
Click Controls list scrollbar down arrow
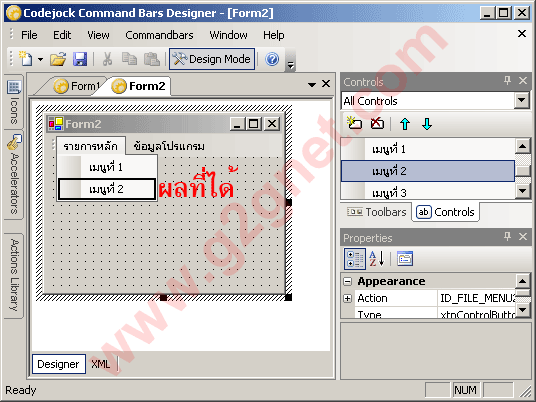click(x=522, y=190)
